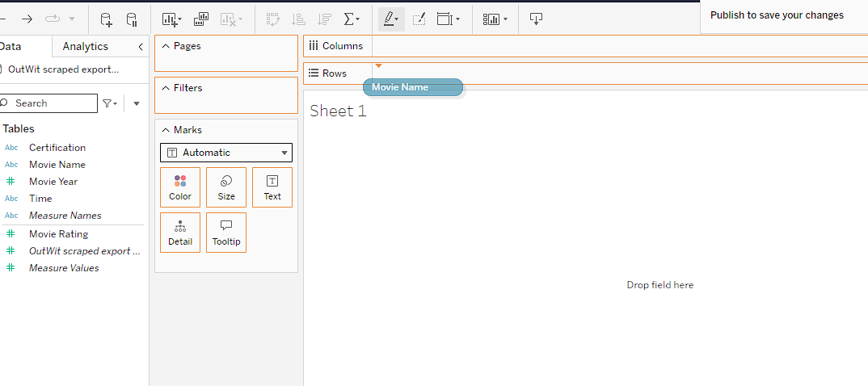868x386 pixels.
Task: Click the Download icon in toolbar
Action: tap(536, 19)
